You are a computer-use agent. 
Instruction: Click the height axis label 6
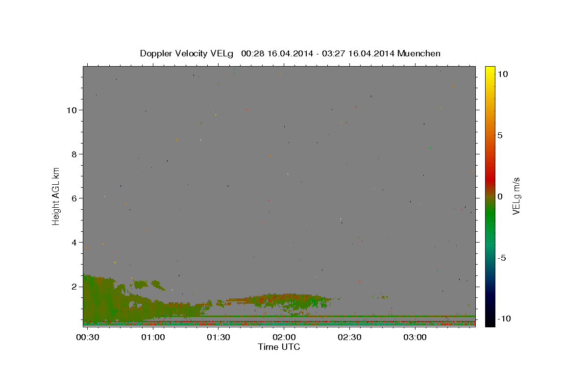click(x=75, y=198)
